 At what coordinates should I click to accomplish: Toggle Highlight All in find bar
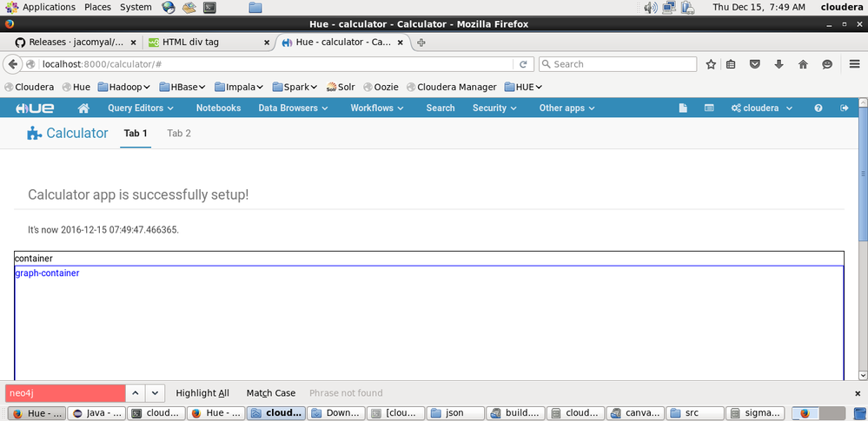202,393
